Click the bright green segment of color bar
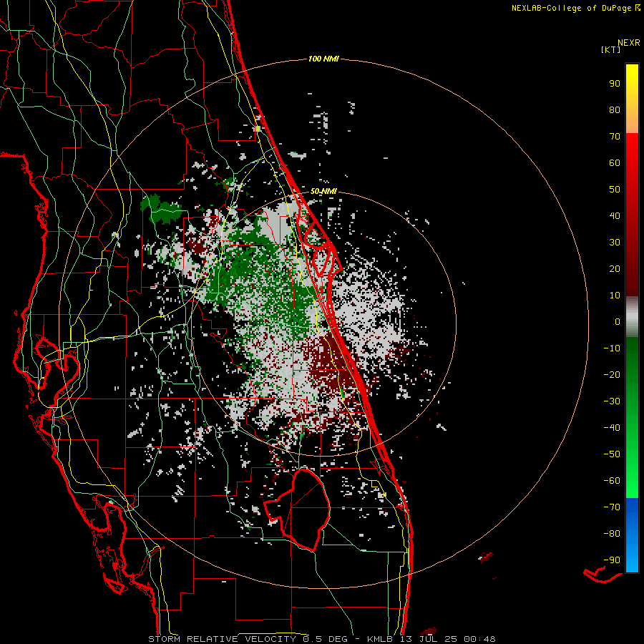 632,464
